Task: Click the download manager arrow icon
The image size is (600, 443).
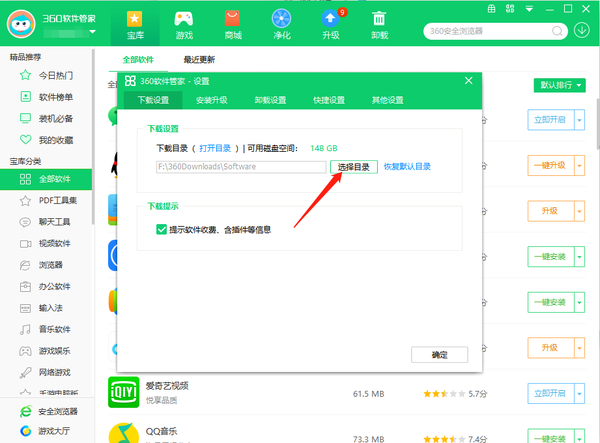Action: click(x=582, y=30)
